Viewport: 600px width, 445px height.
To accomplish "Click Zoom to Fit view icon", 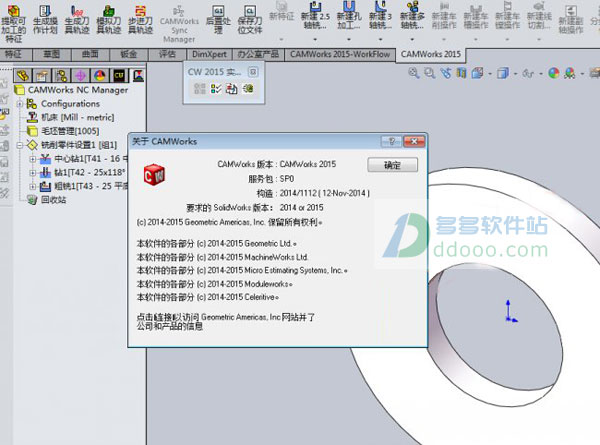I will coord(414,73).
